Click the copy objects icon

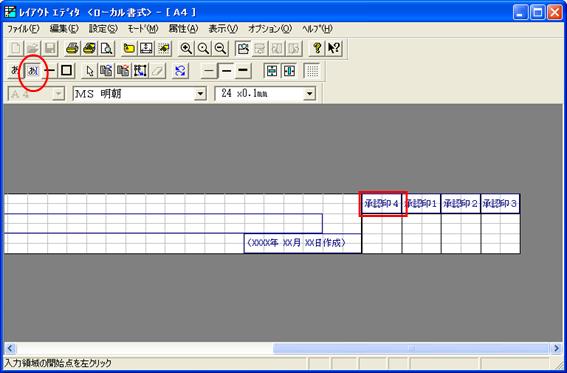(106, 71)
